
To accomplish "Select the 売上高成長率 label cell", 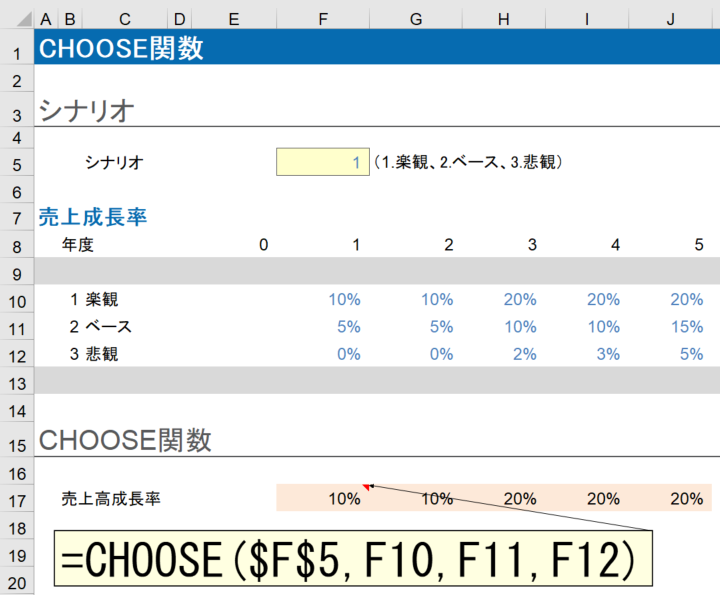I will pyautogui.click(x=110, y=498).
